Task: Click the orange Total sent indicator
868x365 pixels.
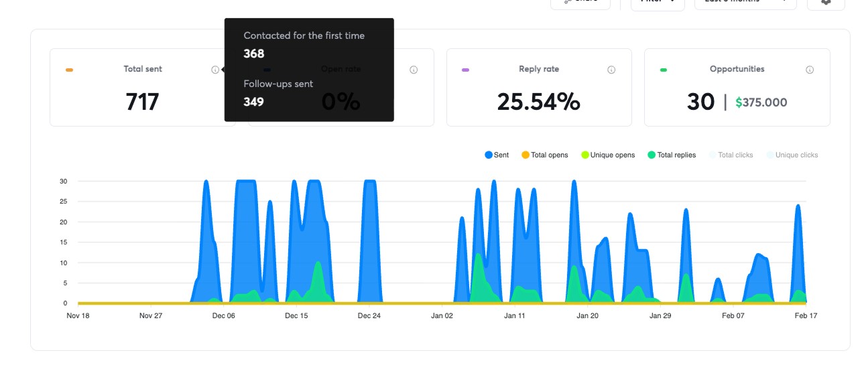Action: tap(69, 70)
